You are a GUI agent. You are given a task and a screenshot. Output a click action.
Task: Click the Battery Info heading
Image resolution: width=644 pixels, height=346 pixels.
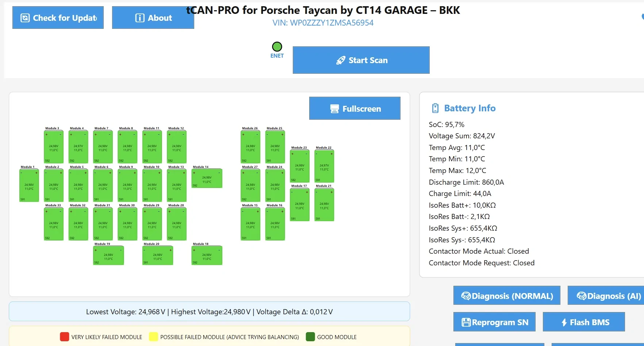[x=470, y=108]
